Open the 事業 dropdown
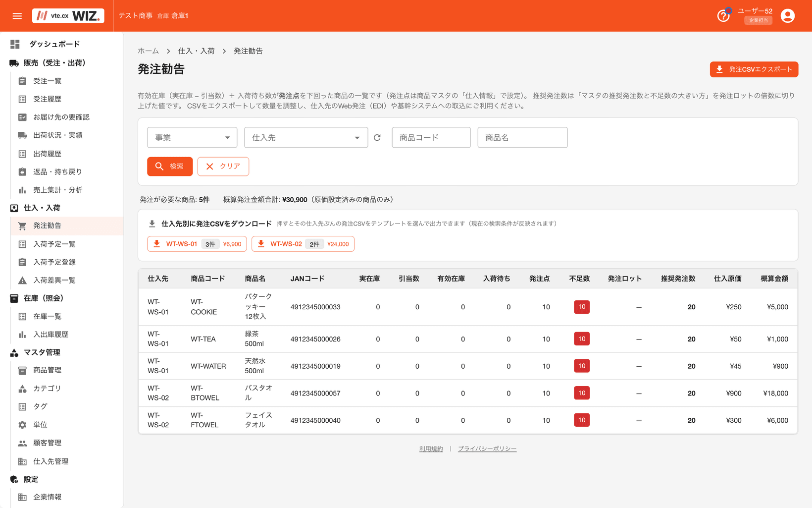Image resolution: width=812 pixels, height=508 pixels. [192, 137]
